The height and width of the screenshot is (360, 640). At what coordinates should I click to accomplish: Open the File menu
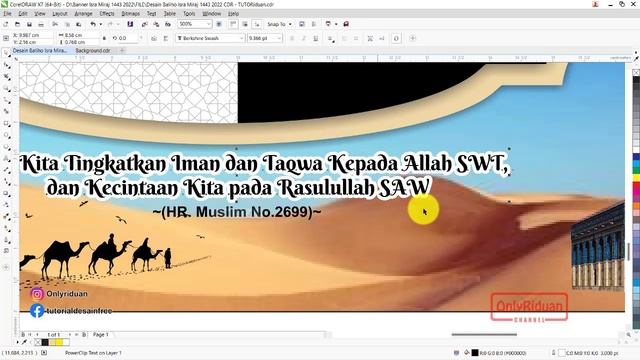[7, 13]
